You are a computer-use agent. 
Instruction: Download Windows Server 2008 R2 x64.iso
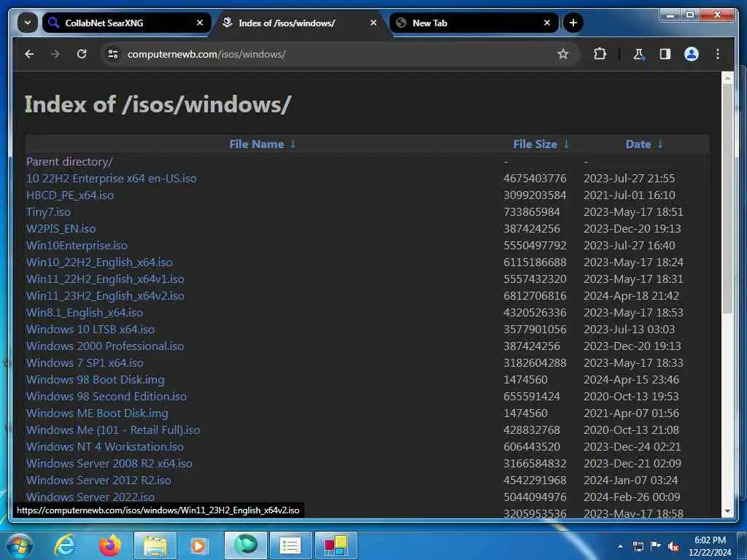coord(109,464)
